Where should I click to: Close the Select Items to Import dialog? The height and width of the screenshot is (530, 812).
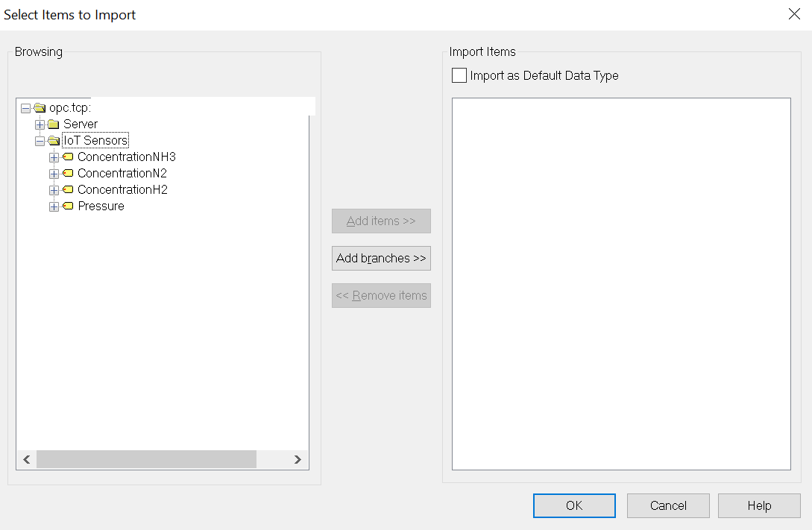click(794, 14)
